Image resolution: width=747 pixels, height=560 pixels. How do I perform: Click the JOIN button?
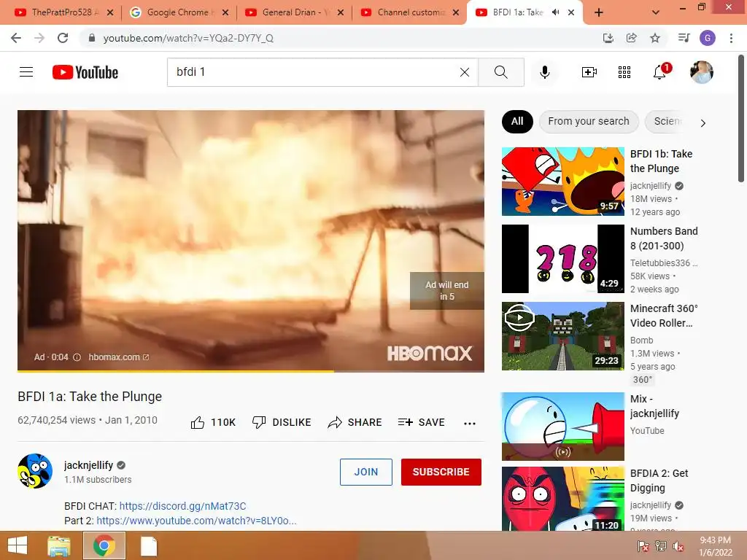pyautogui.click(x=366, y=472)
